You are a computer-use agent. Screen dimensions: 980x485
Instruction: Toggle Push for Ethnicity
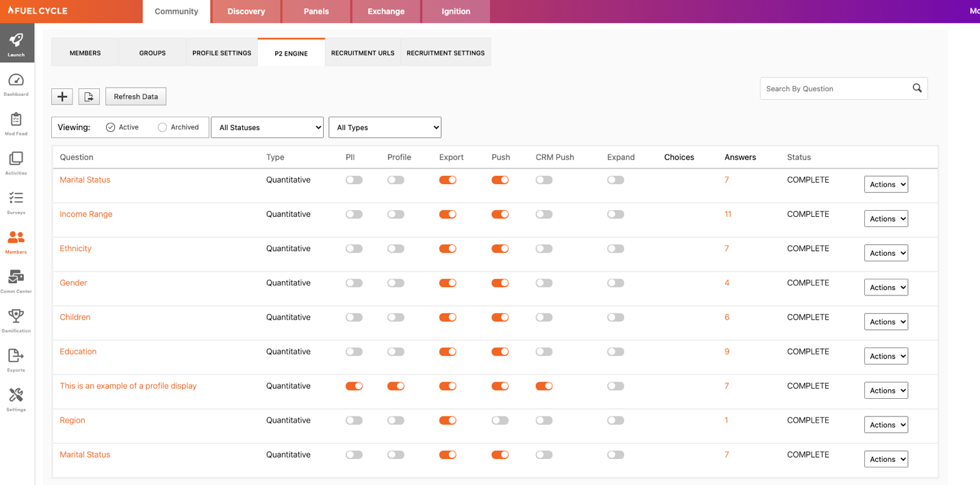[500, 248]
